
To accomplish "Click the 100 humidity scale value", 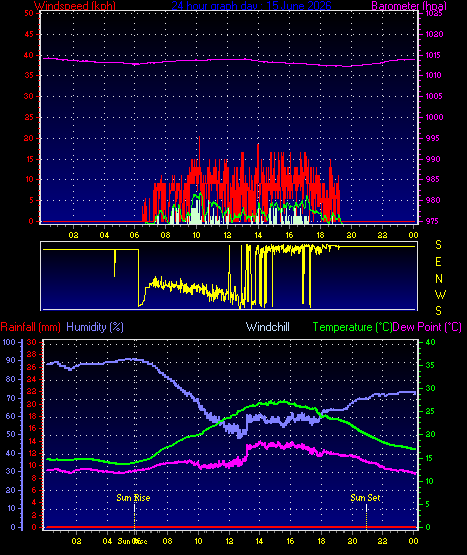I will [9, 342].
